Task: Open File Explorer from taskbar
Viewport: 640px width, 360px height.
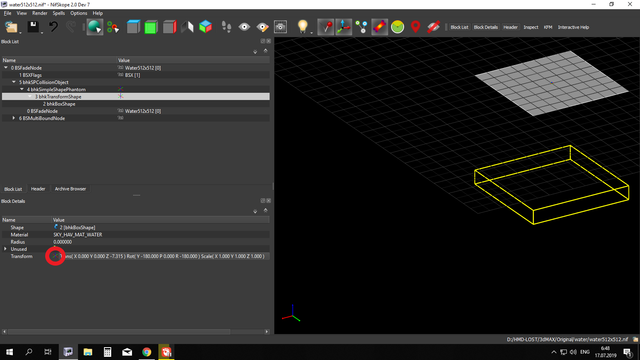Action: tap(87, 352)
